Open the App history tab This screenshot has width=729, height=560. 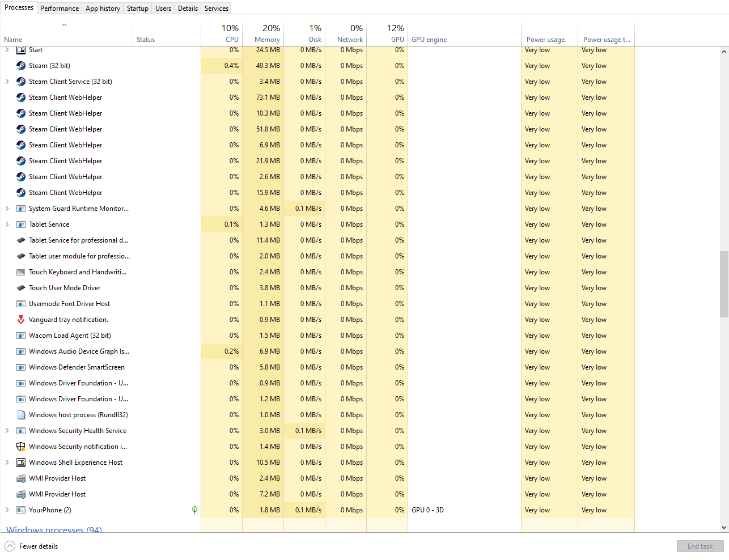pos(103,9)
